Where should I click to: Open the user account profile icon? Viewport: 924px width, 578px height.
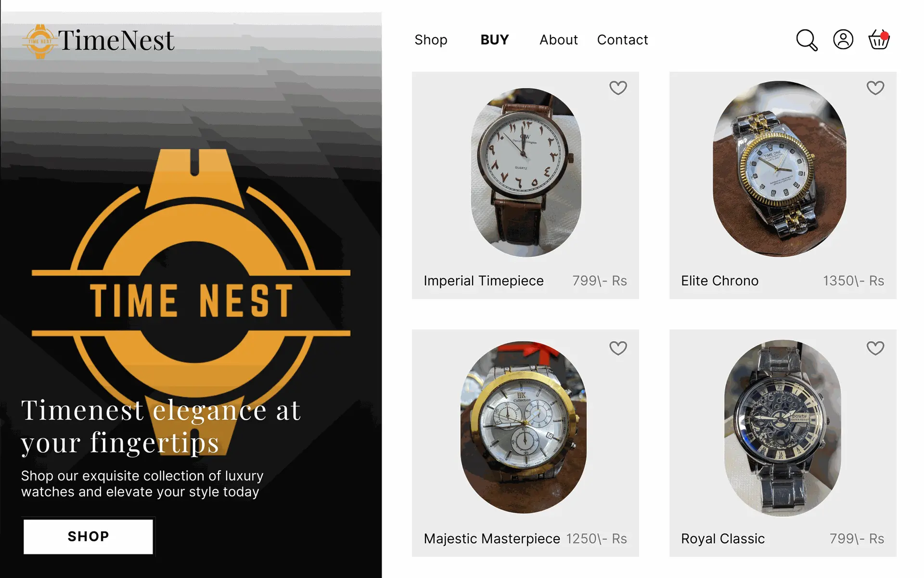[843, 39]
